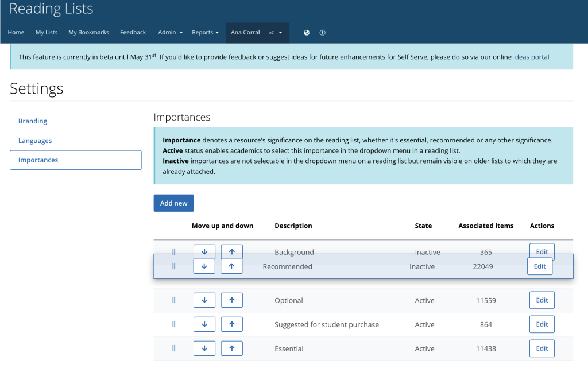This screenshot has height=368, width=588.
Task: Move Suggested for student purchase up
Action: 231,324
